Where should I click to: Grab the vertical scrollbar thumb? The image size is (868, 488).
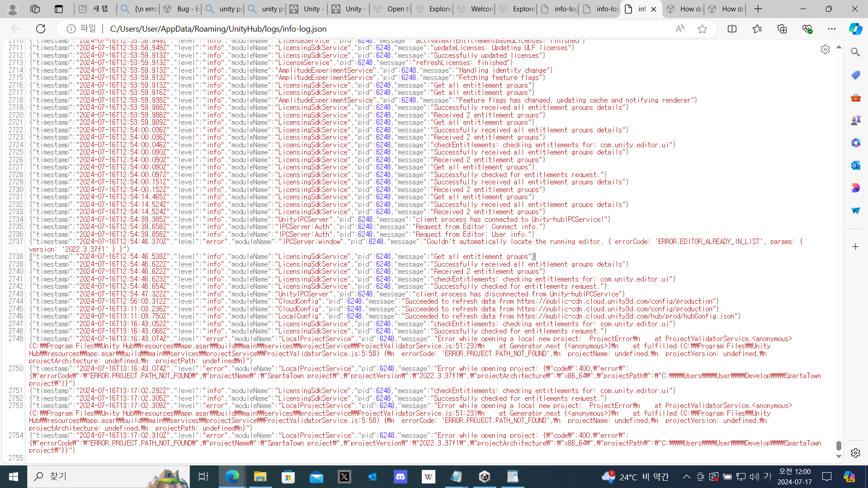(x=839, y=446)
